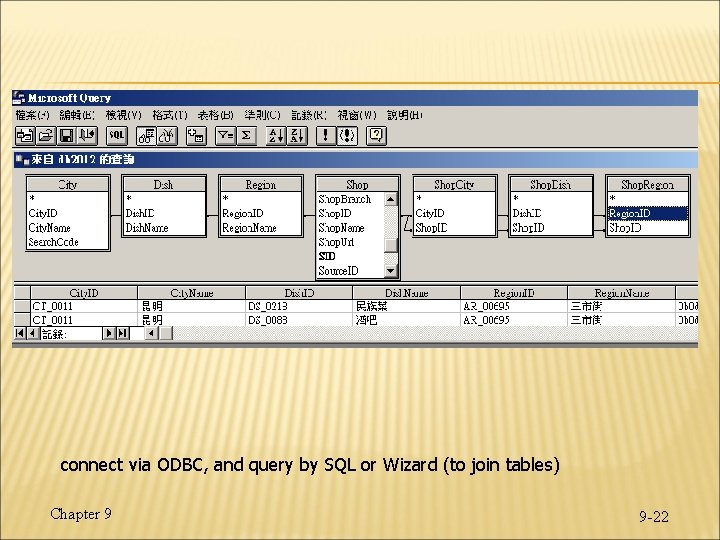Toggle the Auto Query icon

click(x=347, y=135)
